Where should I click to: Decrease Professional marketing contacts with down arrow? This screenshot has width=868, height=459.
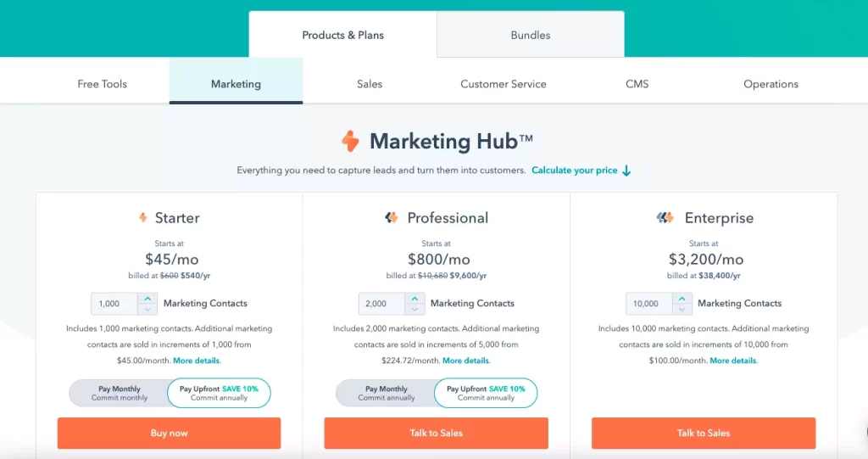[415, 309]
